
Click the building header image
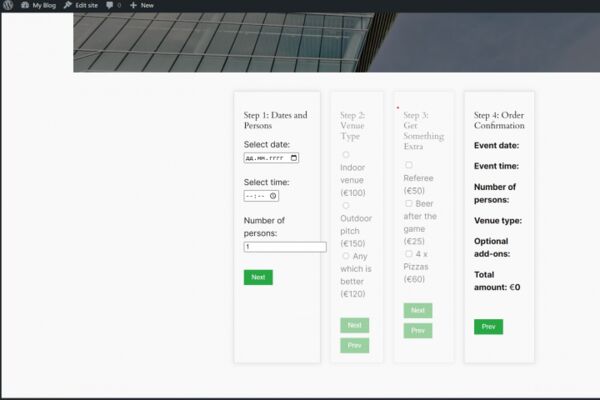pos(337,42)
